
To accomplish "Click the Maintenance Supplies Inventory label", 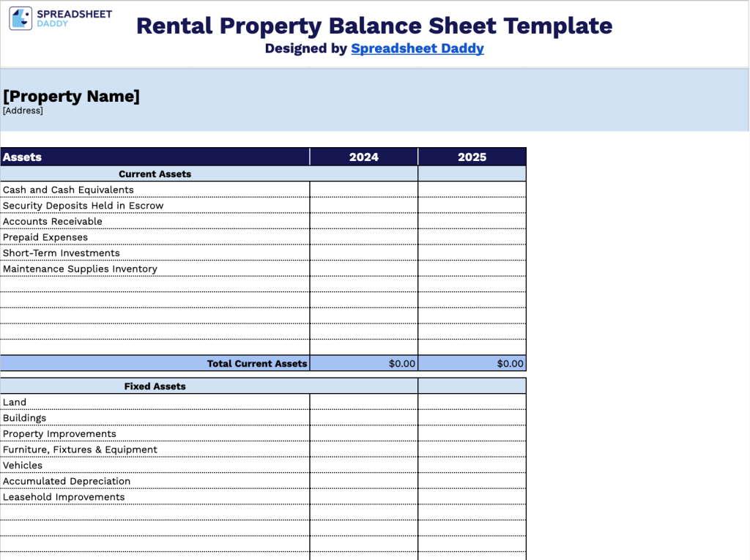I will click(x=80, y=269).
